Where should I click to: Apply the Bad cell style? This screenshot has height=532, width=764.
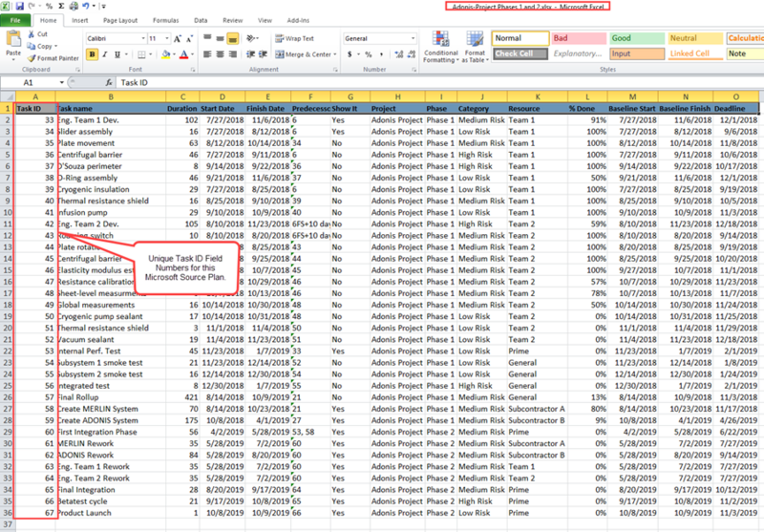point(579,38)
